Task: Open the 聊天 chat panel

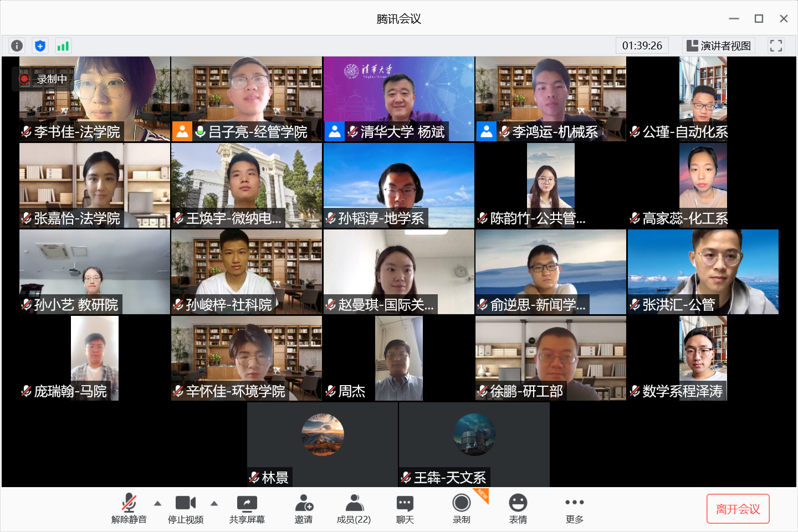Action: pos(405,509)
